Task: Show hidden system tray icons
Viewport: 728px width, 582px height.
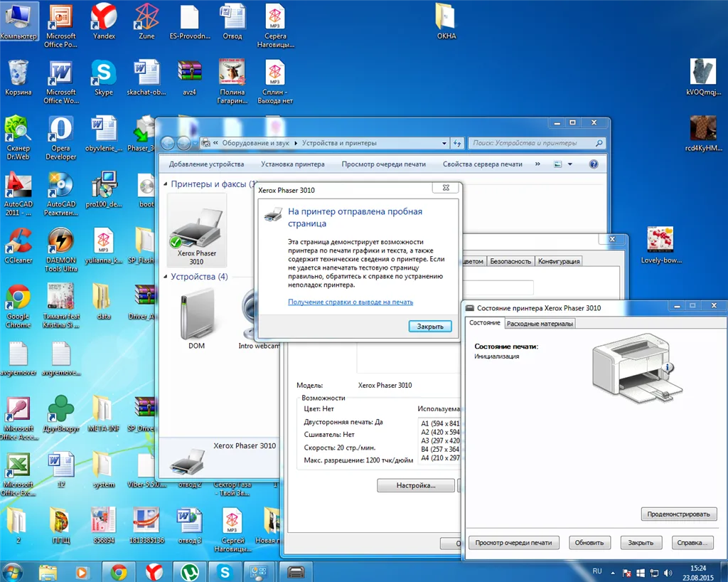Action: coord(613,573)
